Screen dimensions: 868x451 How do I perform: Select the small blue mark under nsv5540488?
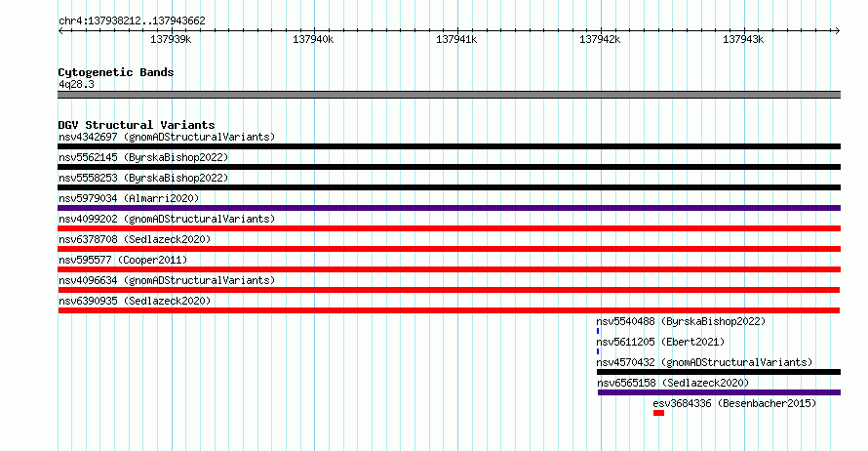[598, 331]
